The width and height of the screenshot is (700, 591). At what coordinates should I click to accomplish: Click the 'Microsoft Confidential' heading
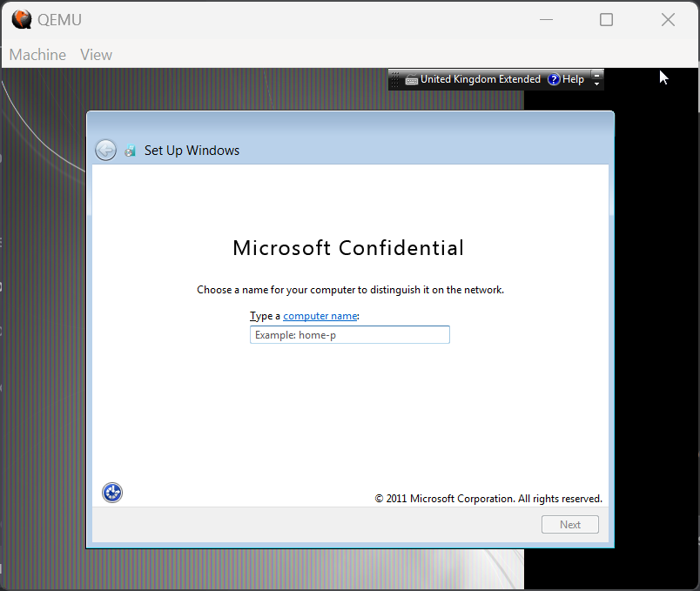348,248
